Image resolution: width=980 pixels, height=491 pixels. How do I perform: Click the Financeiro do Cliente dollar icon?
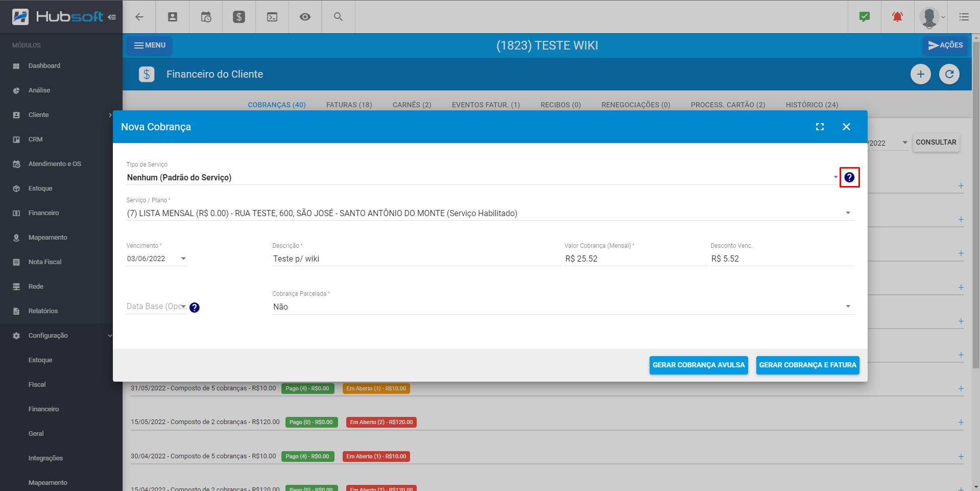coord(147,74)
